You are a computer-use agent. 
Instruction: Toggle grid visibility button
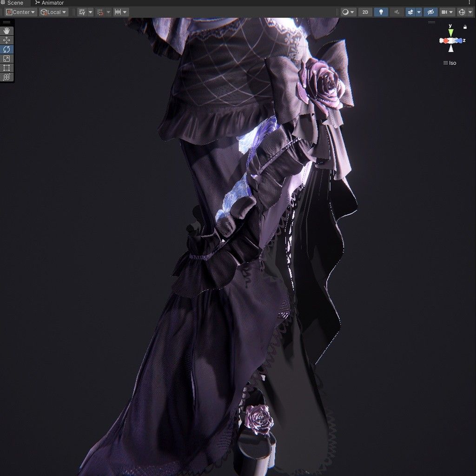point(82,12)
